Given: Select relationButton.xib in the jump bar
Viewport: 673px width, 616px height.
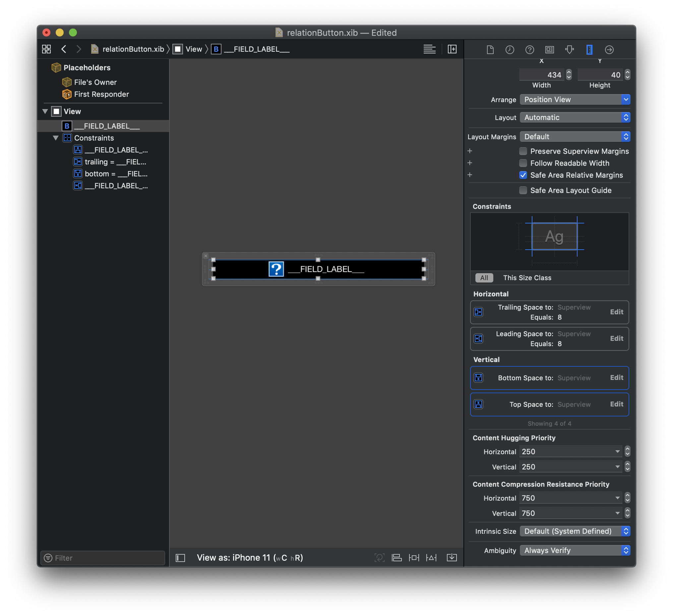Looking at the screenshot, I should [x=128, y=49].
